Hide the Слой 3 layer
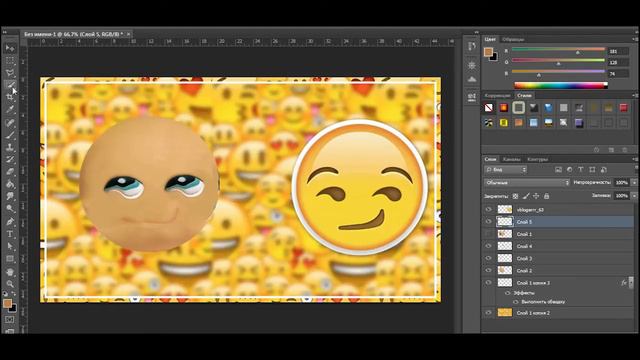The image size is (640, 360). pos(488,258)
